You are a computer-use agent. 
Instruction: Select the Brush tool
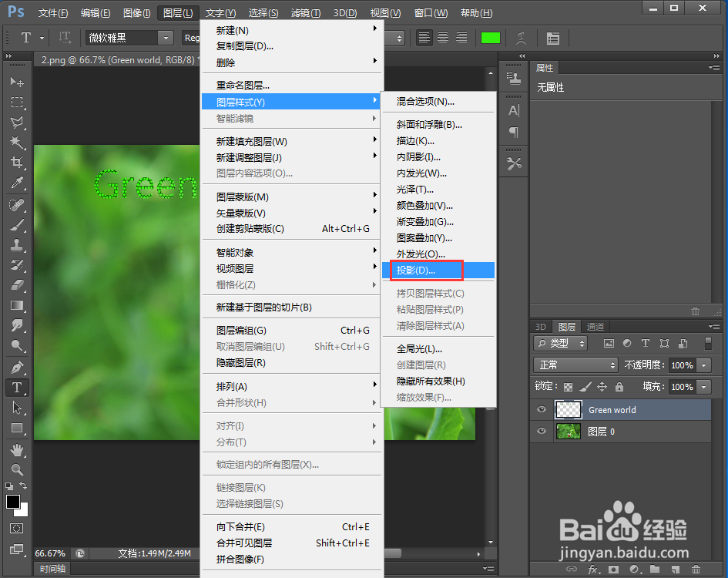click(17, 225)
